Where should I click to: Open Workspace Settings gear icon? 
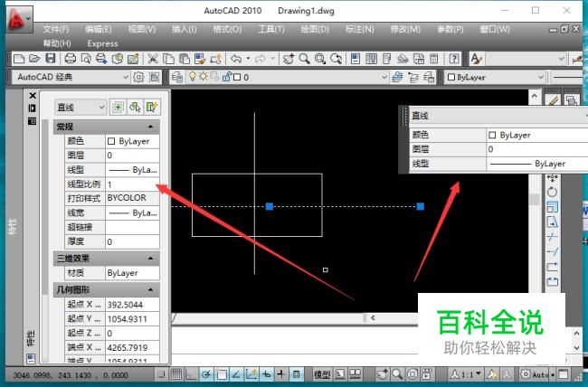pos(138,77)
